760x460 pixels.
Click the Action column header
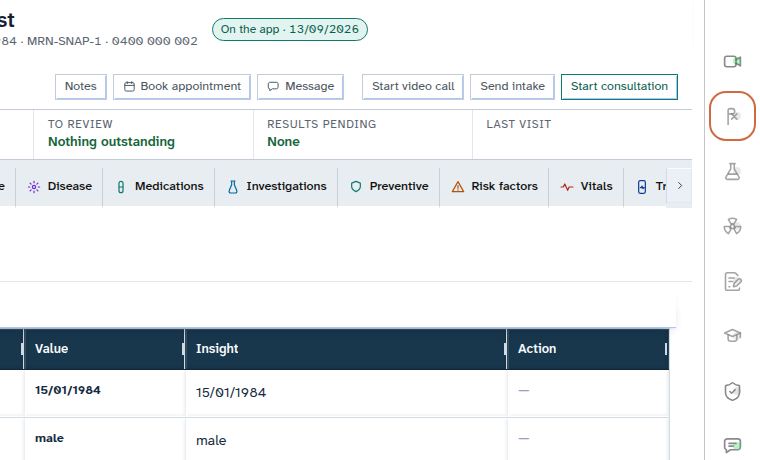tap(588, 349)
